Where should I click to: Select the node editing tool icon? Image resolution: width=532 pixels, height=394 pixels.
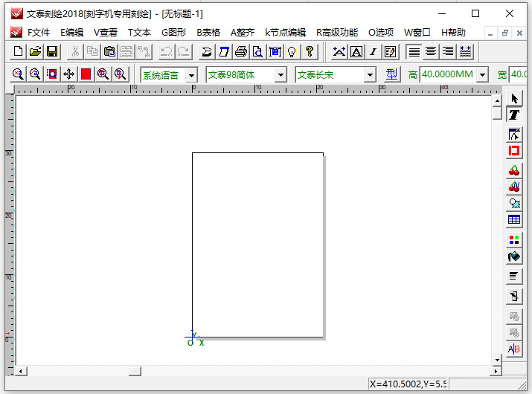514,135
